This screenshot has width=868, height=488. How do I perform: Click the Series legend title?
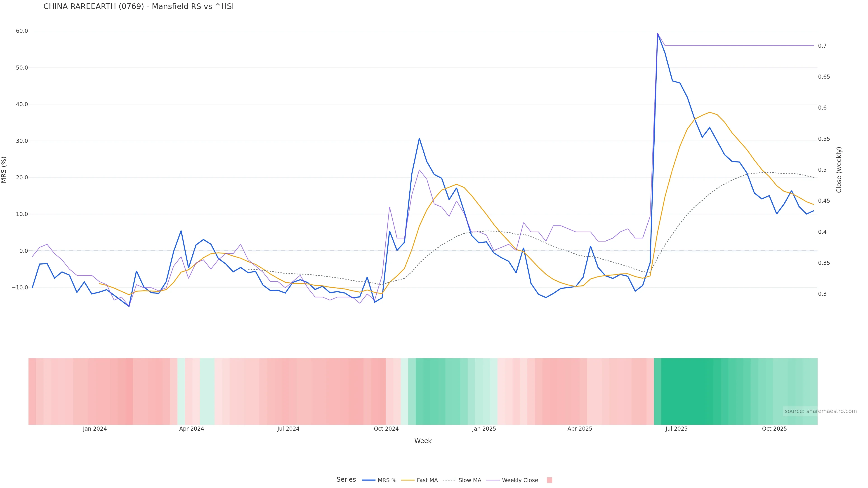point(346,480)
